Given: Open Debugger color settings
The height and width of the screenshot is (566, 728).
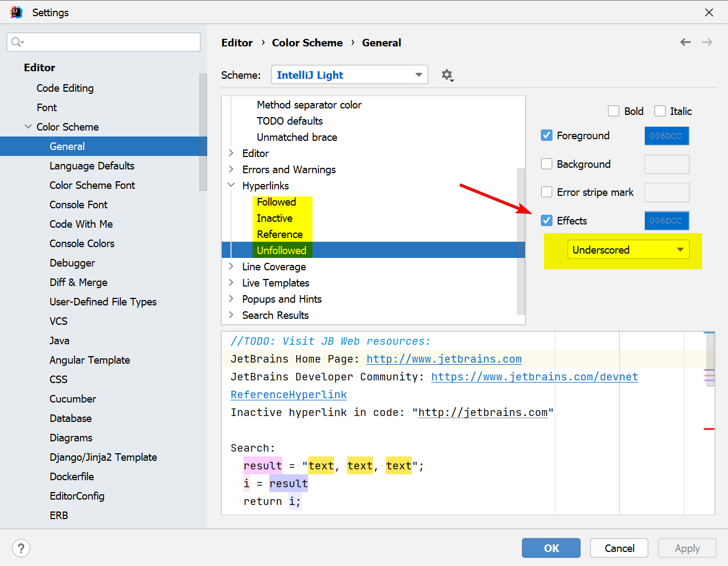Looking at the screenshot, I should coord(72,263).
